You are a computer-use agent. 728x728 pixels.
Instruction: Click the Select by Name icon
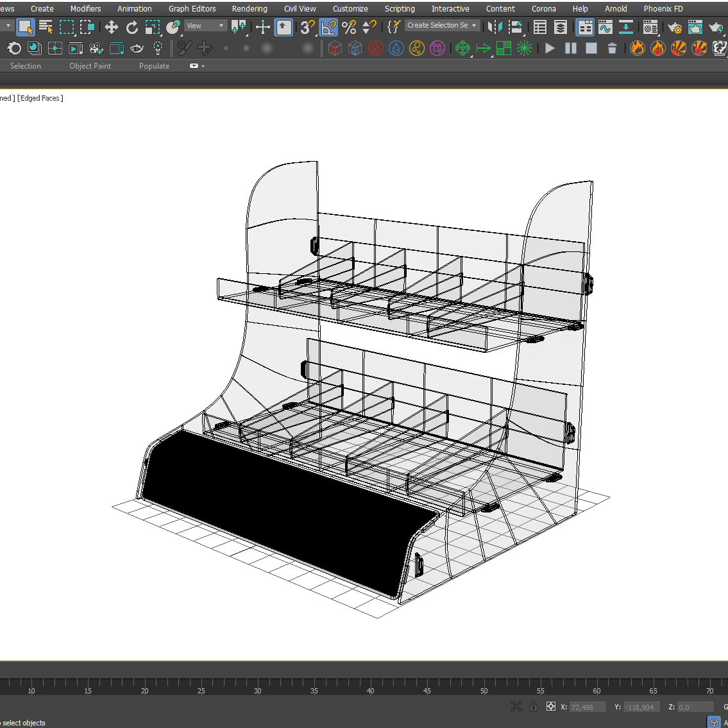46,27
